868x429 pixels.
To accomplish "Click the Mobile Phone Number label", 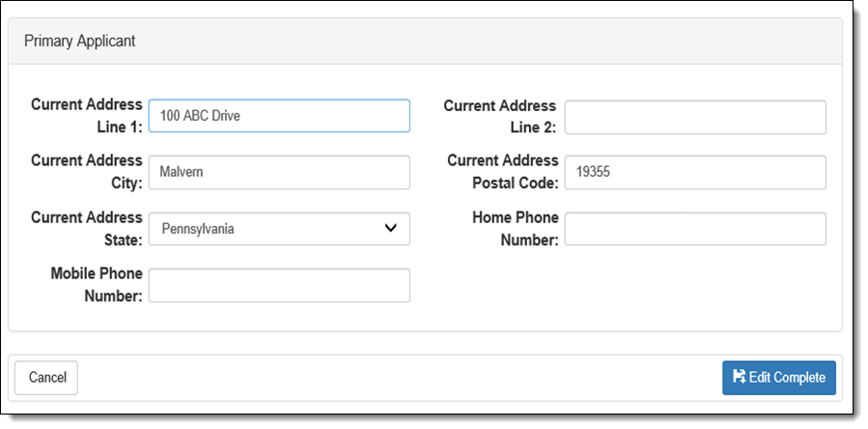I will [97, 285].
